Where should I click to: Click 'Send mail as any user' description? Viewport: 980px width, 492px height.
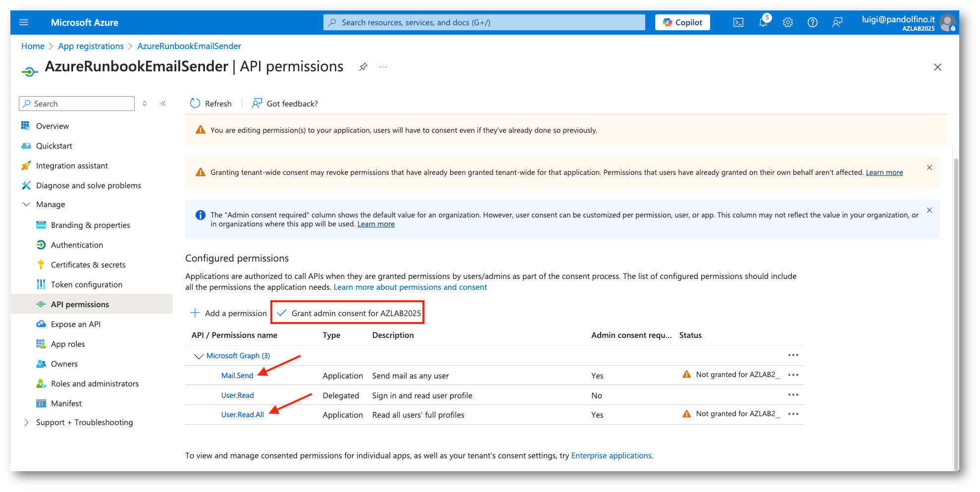[411, 376]
